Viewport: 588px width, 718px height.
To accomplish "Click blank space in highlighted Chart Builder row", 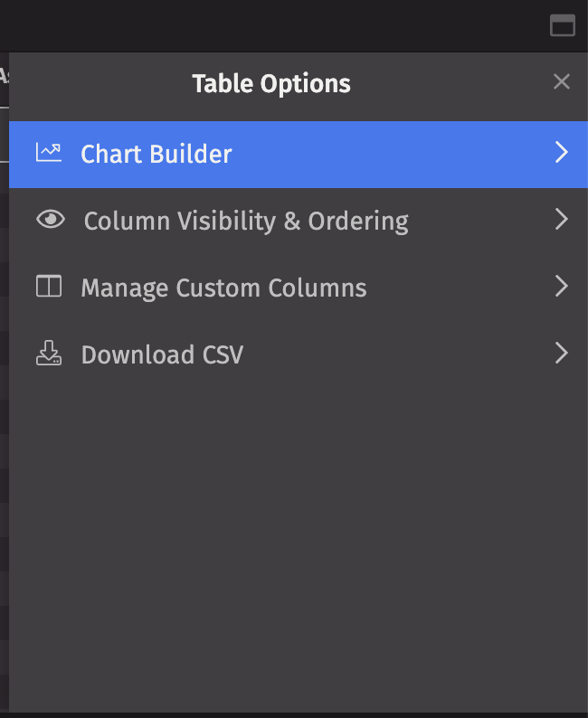I will pos(389,155).
